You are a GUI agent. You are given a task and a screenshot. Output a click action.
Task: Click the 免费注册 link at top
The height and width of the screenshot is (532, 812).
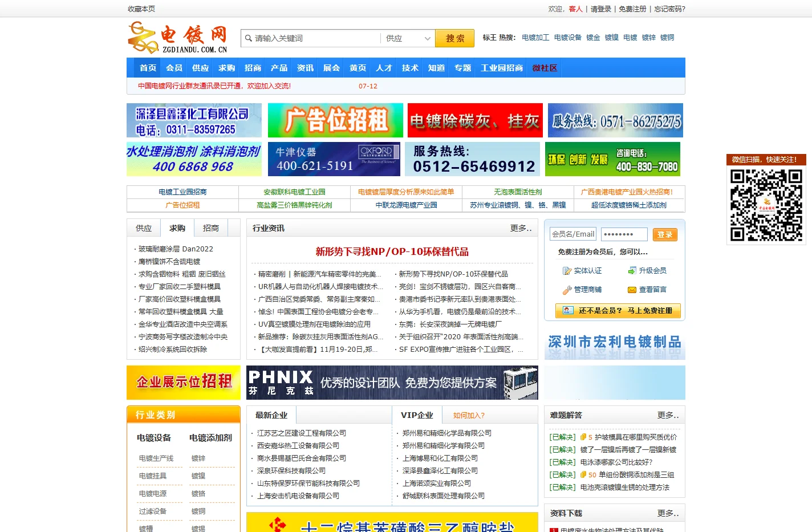pyautogui.click(x=632, y=9)
